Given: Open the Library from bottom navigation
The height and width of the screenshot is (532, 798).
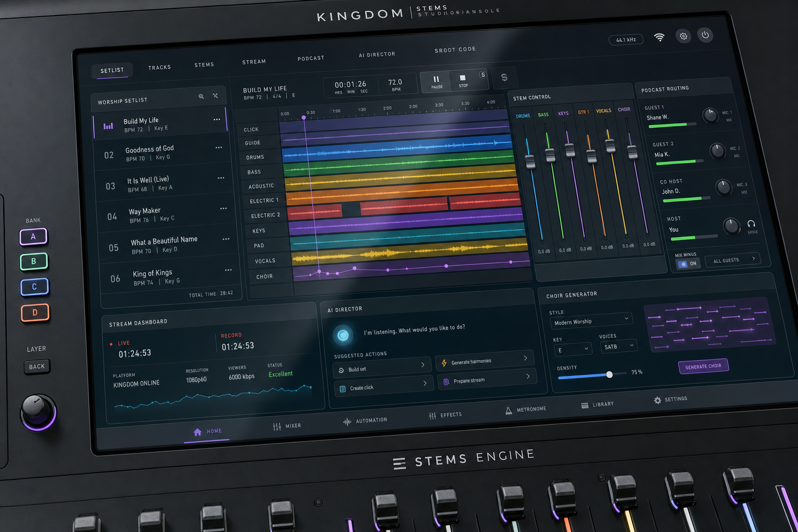Looking at the screenshot, I should click(x=597, y=405).
